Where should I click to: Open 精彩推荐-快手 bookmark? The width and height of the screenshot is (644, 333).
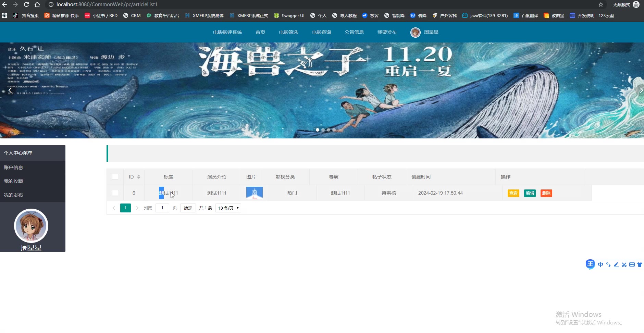(x=62, y=15)
